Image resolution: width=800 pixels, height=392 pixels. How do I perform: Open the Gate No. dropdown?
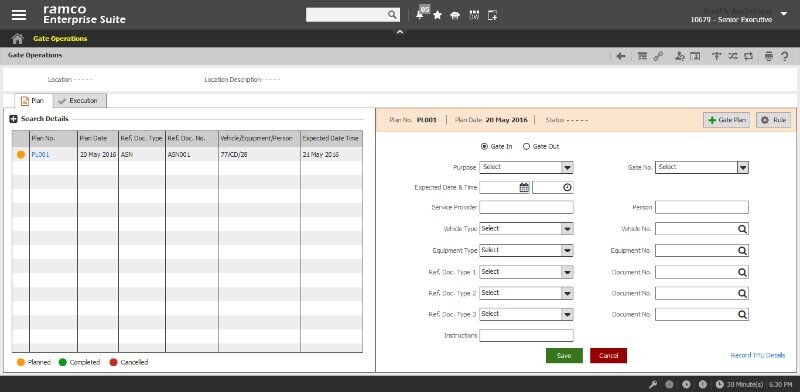[x=702, y=167]
